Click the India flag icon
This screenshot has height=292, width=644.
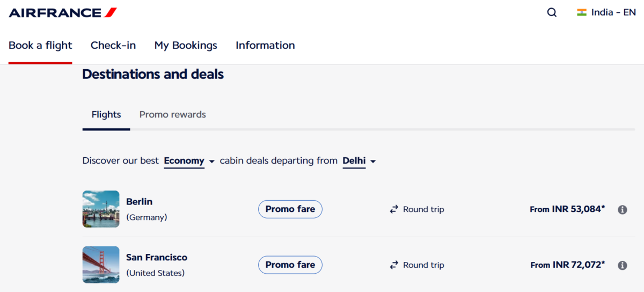tap(582, 12)
